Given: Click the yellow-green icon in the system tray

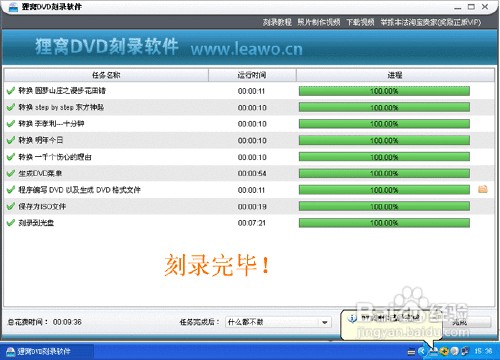Looking at the screenshot, I should coord(444,351).
